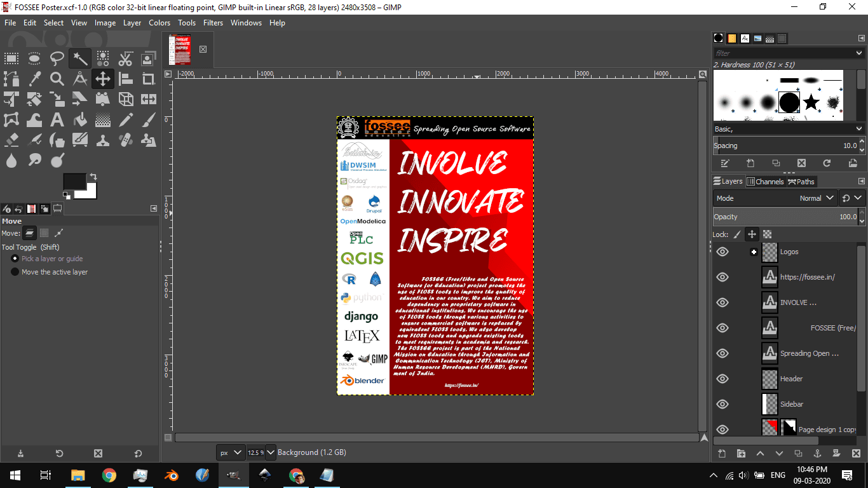The image size is (868, 488).
Task: Select the 'Move the active layer' option
Action: 15,272
